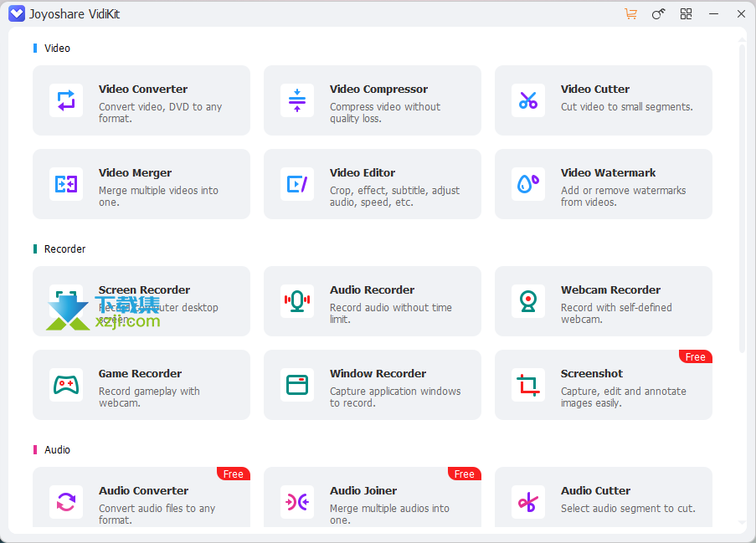Click the Joyoshare VidiKit app logo
This screenshot has width=756, height=543.
pyautogui.click(x=17, y=14)
